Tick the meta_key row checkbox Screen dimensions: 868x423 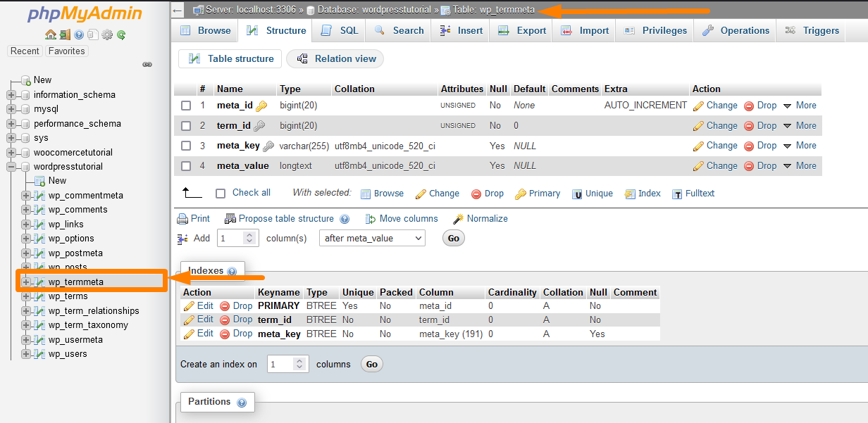(x=186, y=146)
